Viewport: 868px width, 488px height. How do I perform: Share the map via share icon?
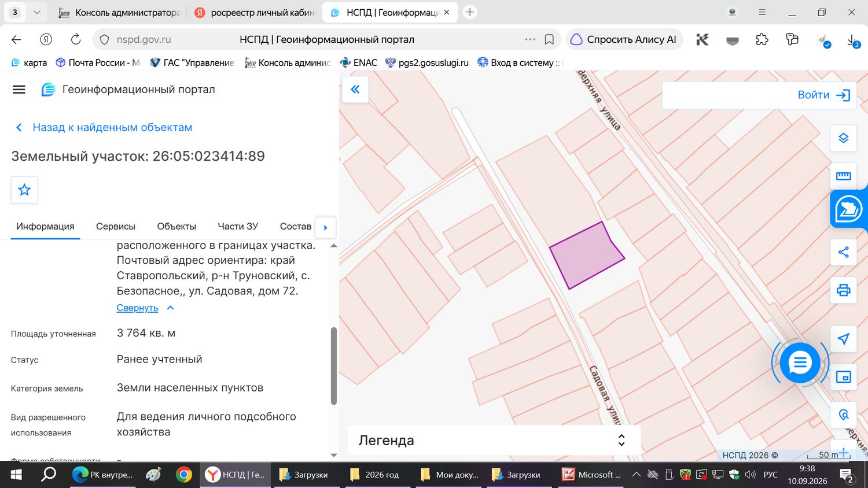[844, 252]
